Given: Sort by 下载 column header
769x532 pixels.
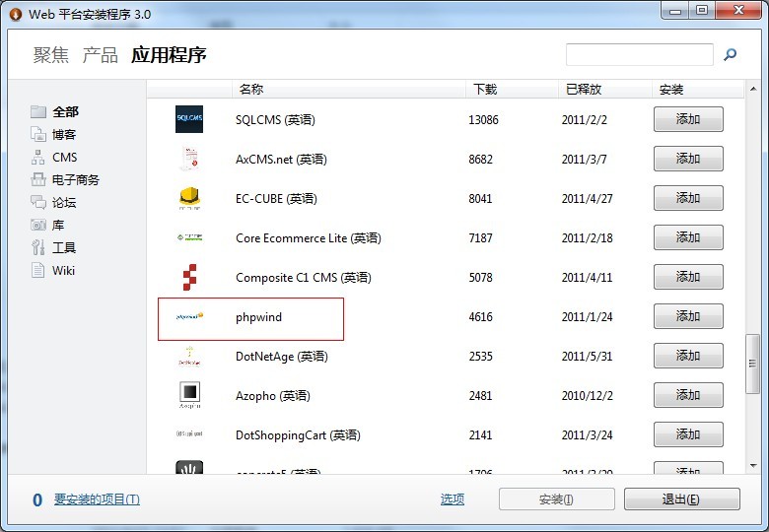Looking at the screenshot, I should (x=512, y=89).
